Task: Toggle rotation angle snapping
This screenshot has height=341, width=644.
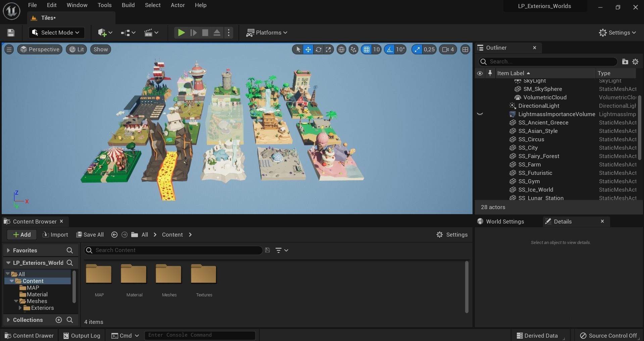Action: tap(389, 49)
